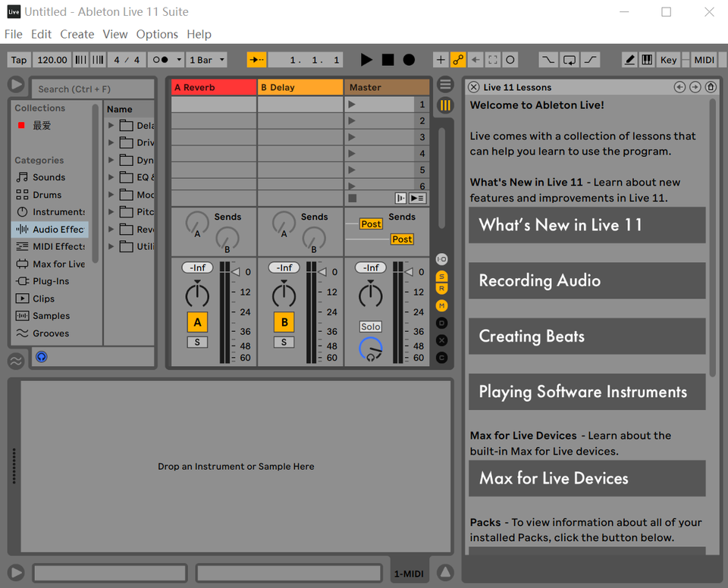This screenshot has height=588, width=728.
Task: Switch to Arrangement view selector icon
Action: point(445,84)
